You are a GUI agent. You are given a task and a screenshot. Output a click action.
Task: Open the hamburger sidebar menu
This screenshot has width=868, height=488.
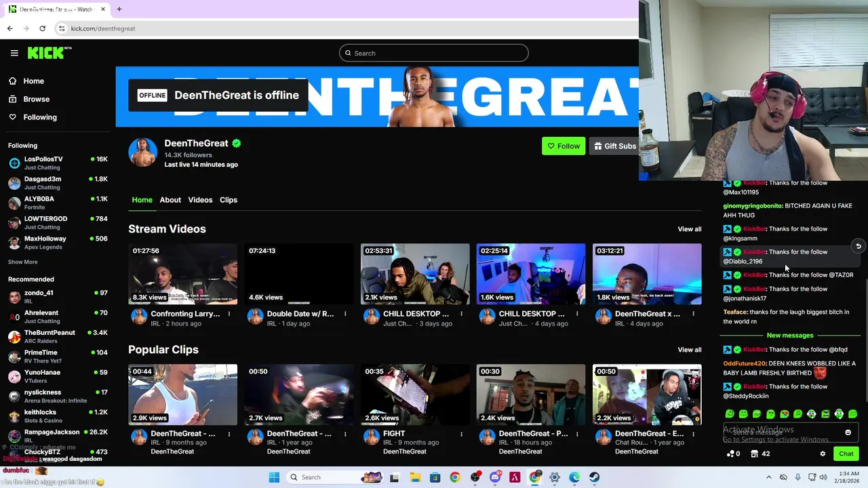(14, 53)
